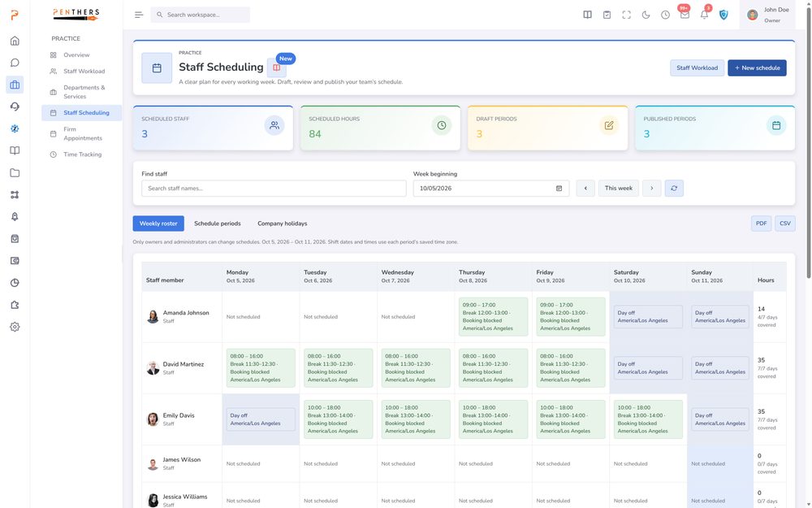Open the chat bubble icon in left rail
Screen dimensions: 812x508
15,63
